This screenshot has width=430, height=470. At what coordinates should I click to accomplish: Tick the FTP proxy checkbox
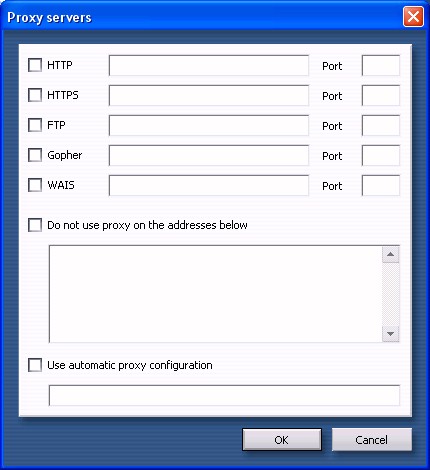35,125
